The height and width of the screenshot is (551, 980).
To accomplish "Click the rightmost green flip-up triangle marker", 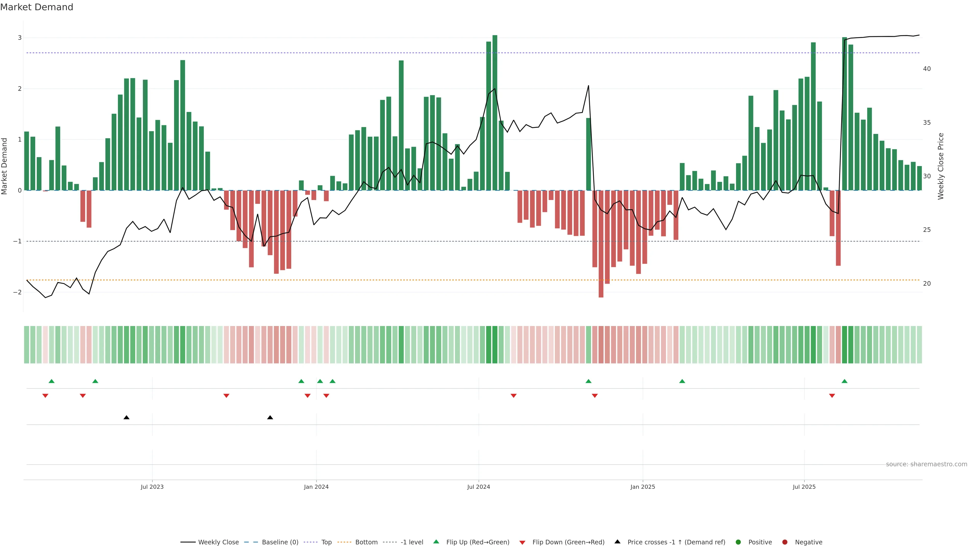I will click(x=844, y=381).
